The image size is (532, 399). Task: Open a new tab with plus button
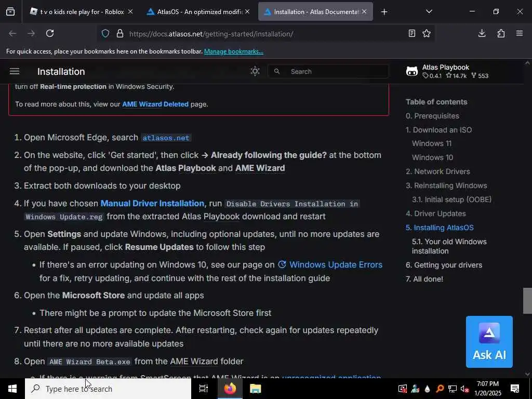coord(384,12)
